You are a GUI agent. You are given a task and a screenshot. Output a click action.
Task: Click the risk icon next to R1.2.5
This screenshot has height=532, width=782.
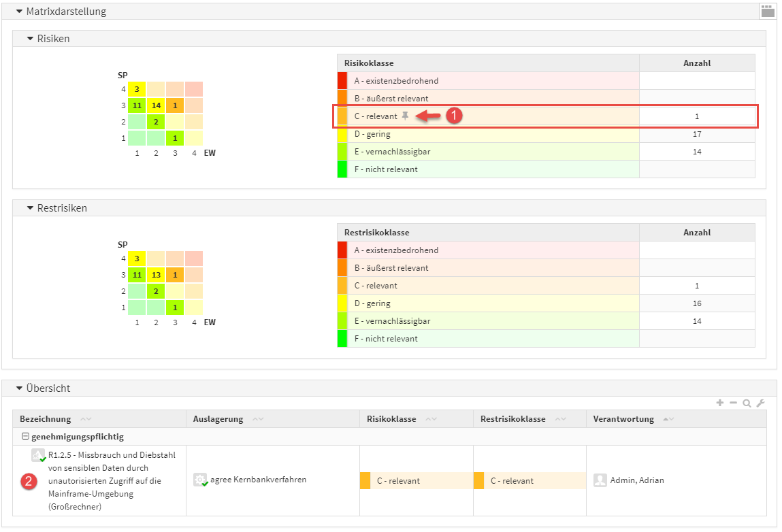(38, 455)
